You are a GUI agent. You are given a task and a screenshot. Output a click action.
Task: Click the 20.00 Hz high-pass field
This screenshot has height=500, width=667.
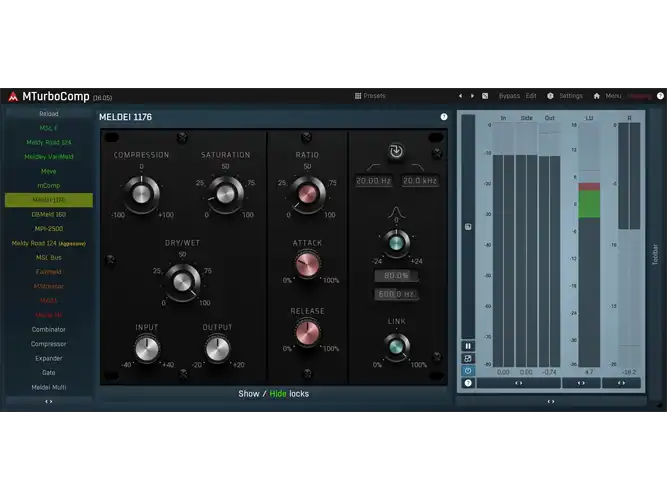pos(373,180)
